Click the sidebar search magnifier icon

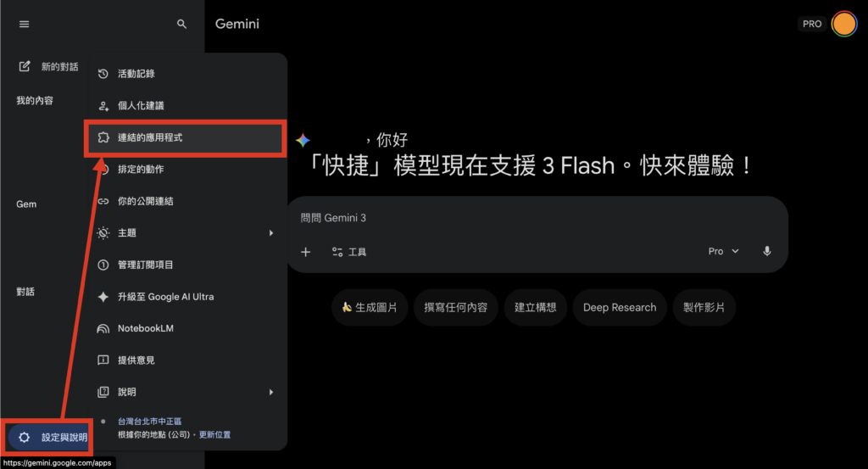[181, 24]
